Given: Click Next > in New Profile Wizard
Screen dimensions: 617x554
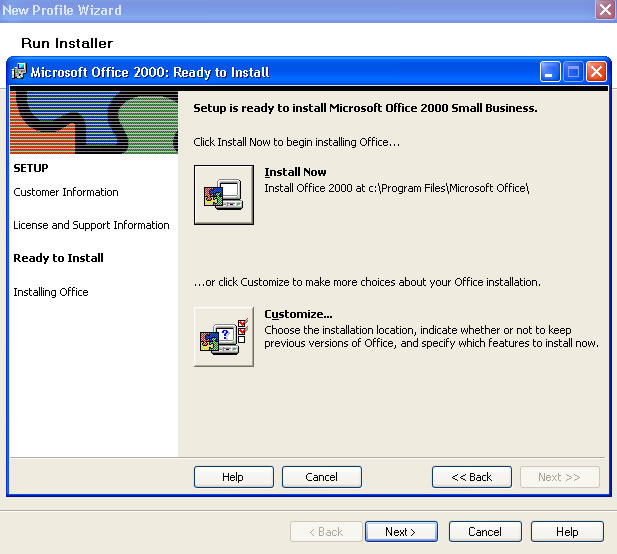Looking at the screenshot, I should [x=401, y=532].
